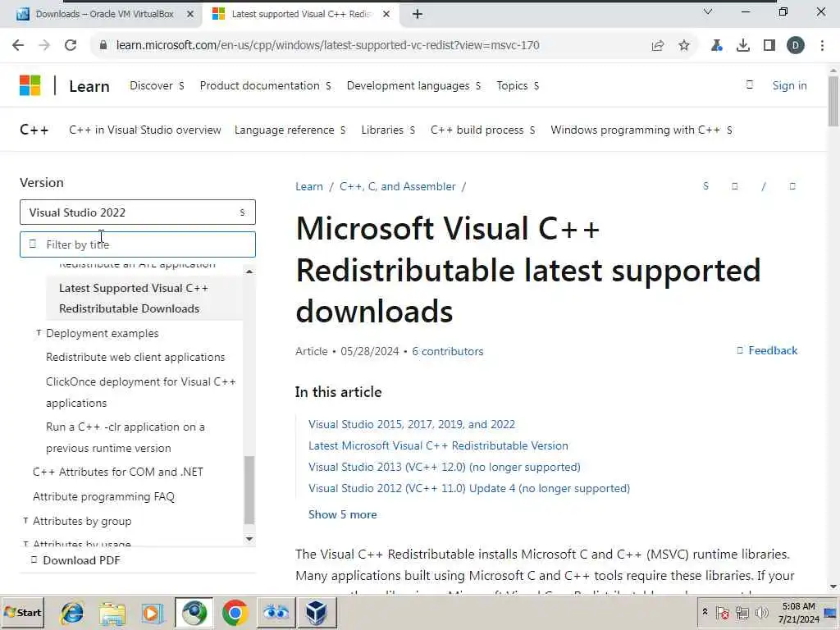Click the Learn breadcrumb link
The image size is (840, 630).
click(x=309, y=186)
